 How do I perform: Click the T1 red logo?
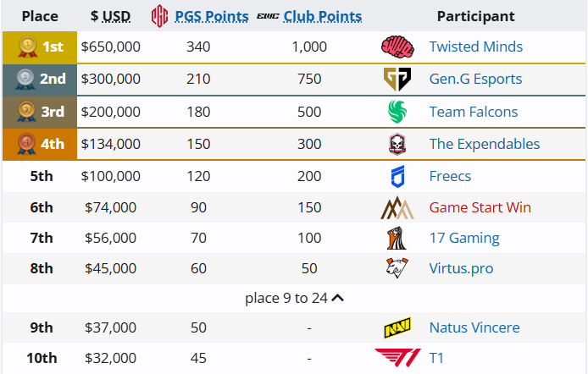[397, 358]
